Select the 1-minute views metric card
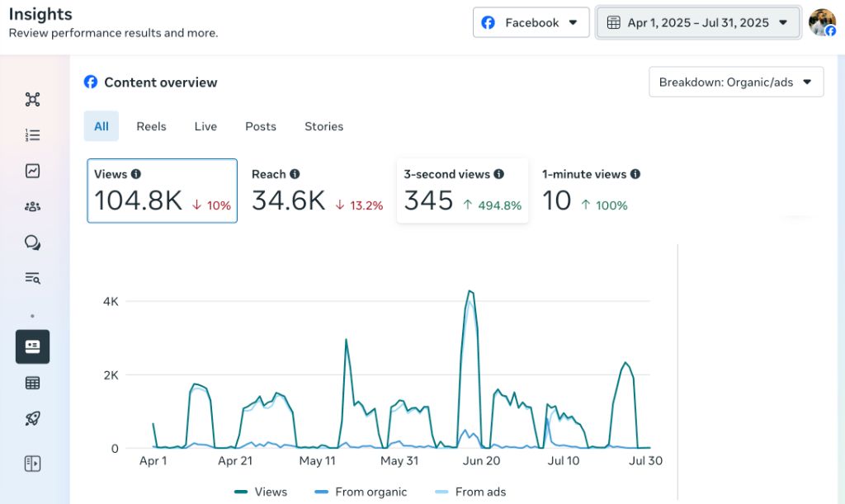 590,191
